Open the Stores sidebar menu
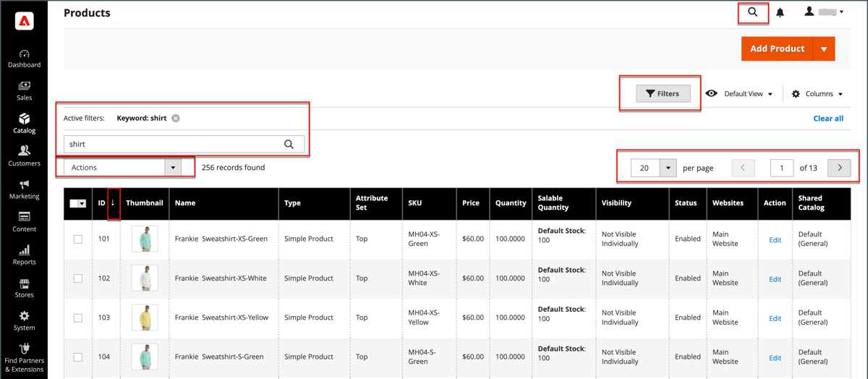868x379 pixels. click(x=24, y=289)
